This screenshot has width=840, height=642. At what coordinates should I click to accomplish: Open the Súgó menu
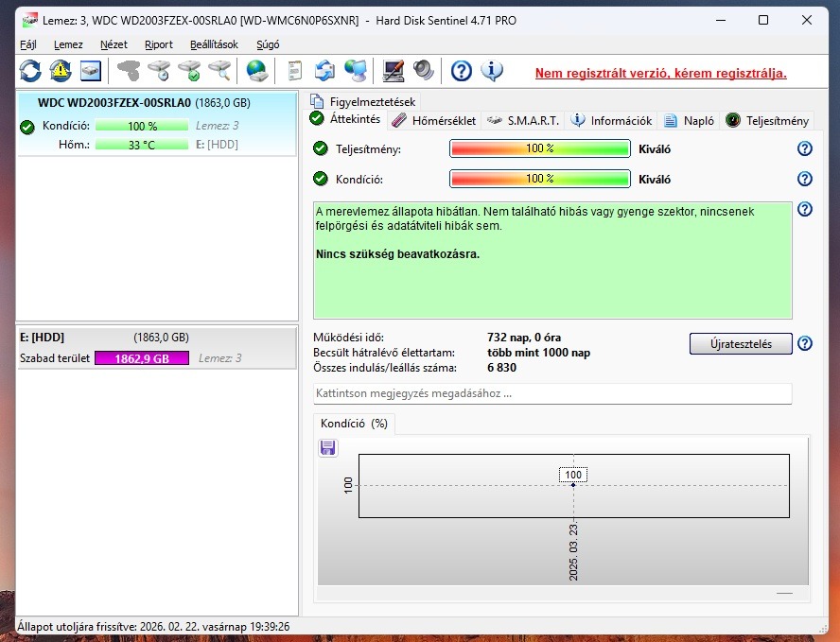tap(268, 44)
